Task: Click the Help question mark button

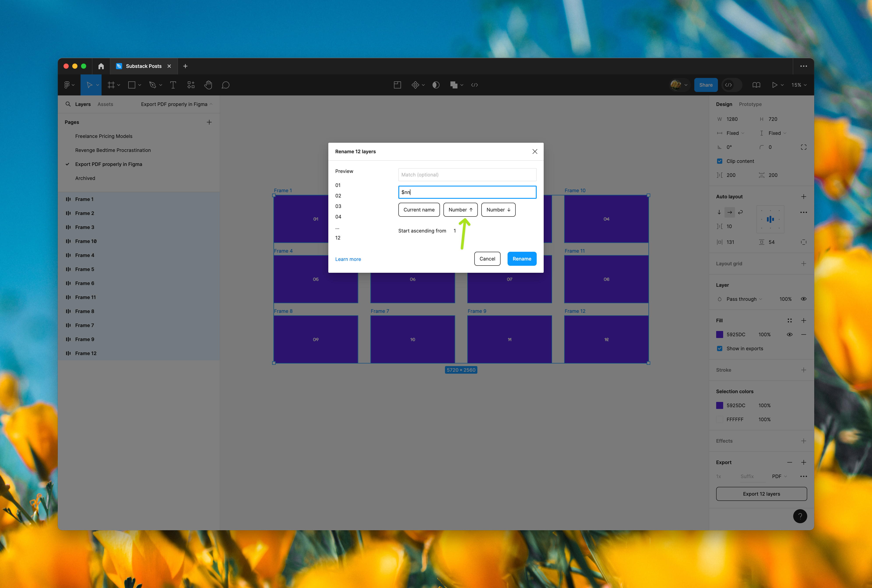Action: point(800,516)
